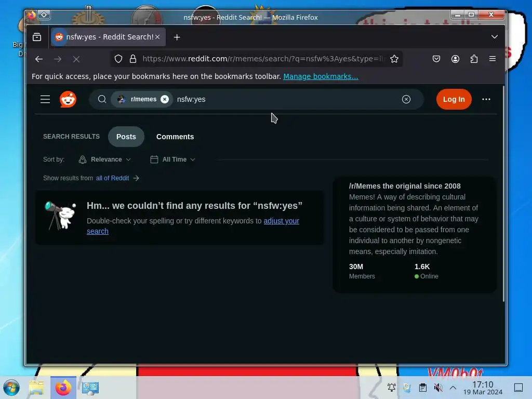Select the Posts tab
The width and height of the screenshot is (532, 399).
[126, 137]
